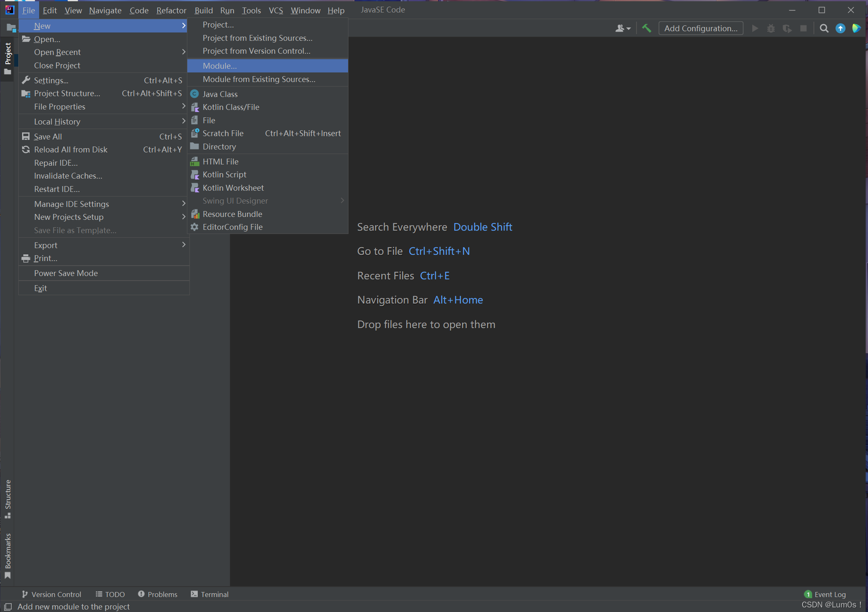Screen dimensions: 868x612
Task: Click the Run play icon
Action: click(x=755, y=28)
